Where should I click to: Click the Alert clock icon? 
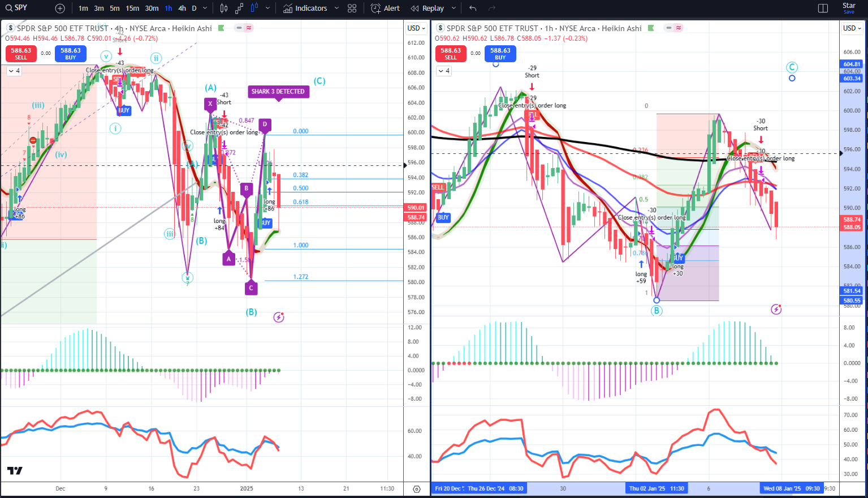pyautogui.click(x=375, y=8)
